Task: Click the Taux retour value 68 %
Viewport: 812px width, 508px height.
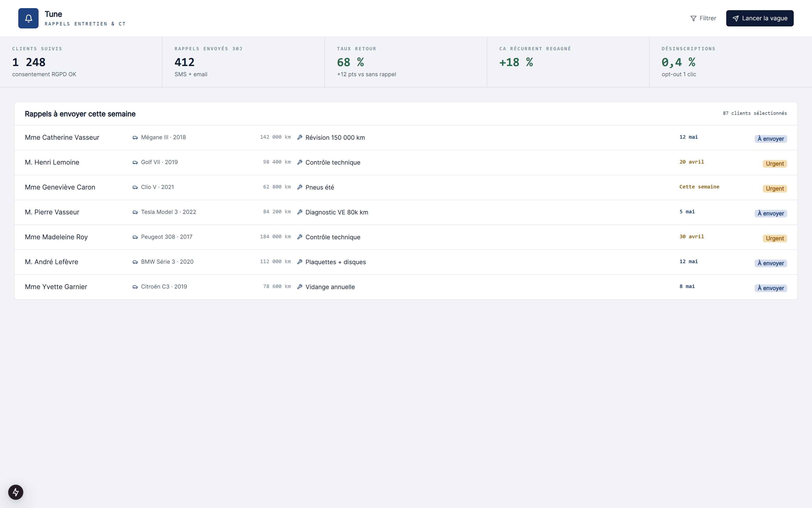Action: pos(350,62)
